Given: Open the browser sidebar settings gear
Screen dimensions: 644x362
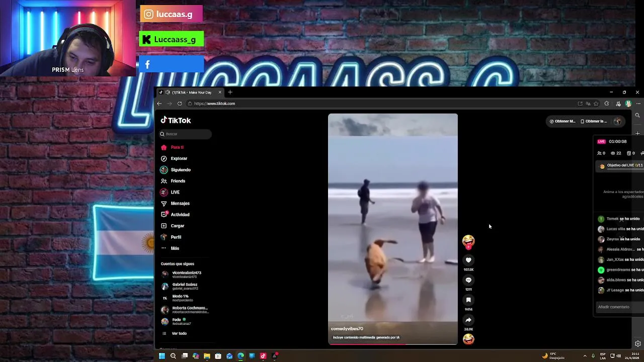Looking at the screenshot, I should point(637,344).
